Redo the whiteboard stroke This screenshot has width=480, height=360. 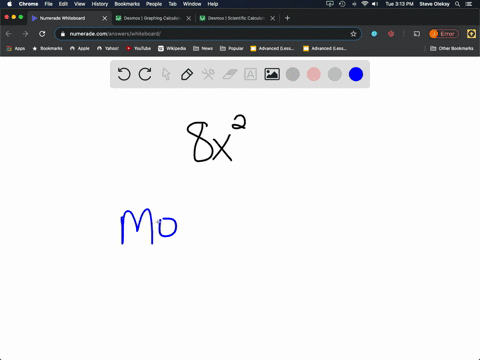coord(145,74)
